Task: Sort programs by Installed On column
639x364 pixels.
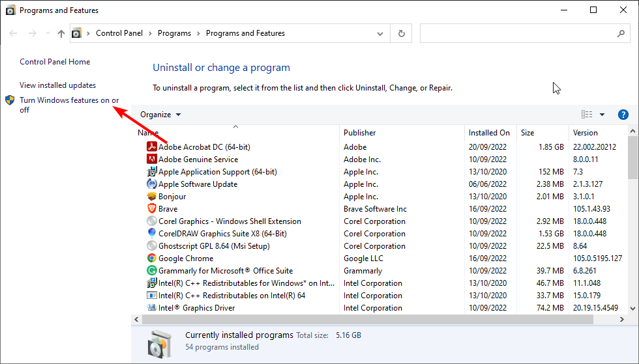Action: pyautogui.click(x=490, y=133)
